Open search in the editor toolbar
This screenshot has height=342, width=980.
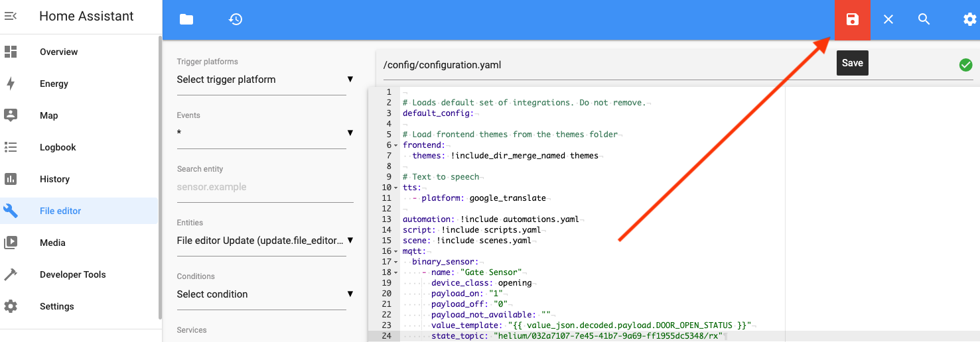point(924,20)
